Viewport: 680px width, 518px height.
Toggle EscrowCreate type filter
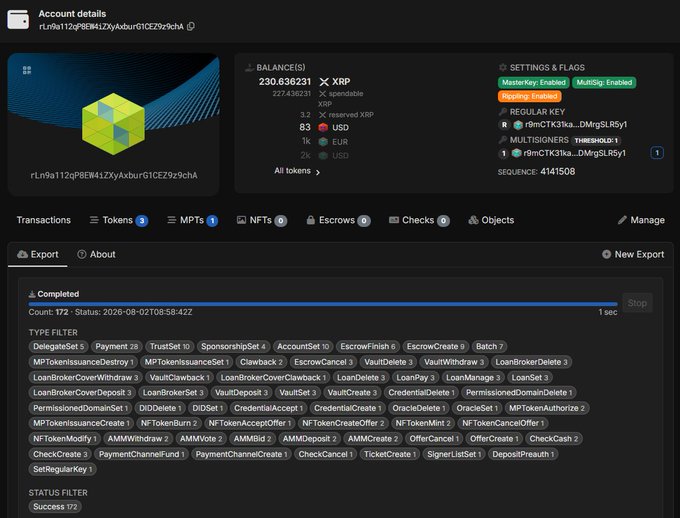pyautogui.click(x=435, y=347)
